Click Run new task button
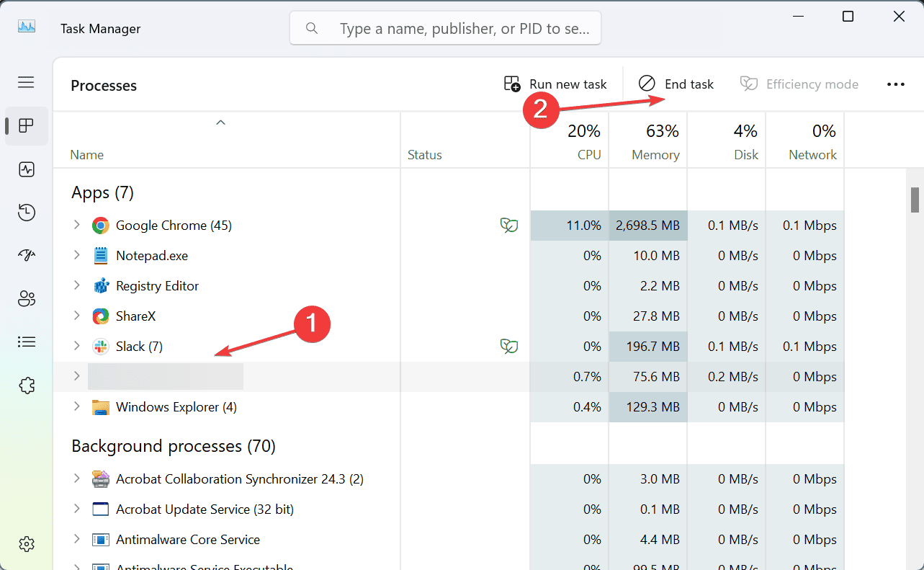This screenshot has width=924, height=570. (x=555, y=84)
